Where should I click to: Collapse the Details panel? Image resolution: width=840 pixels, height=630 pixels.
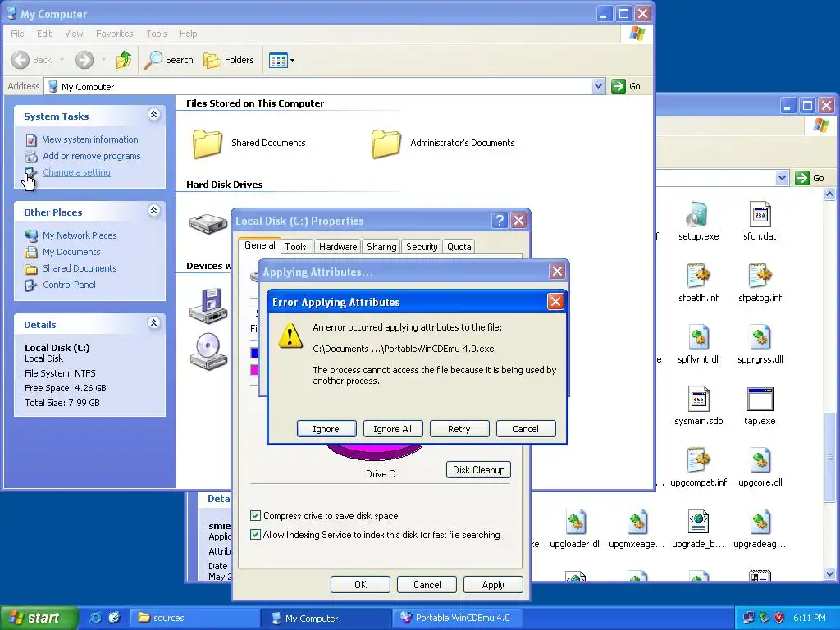pos(153,322)
